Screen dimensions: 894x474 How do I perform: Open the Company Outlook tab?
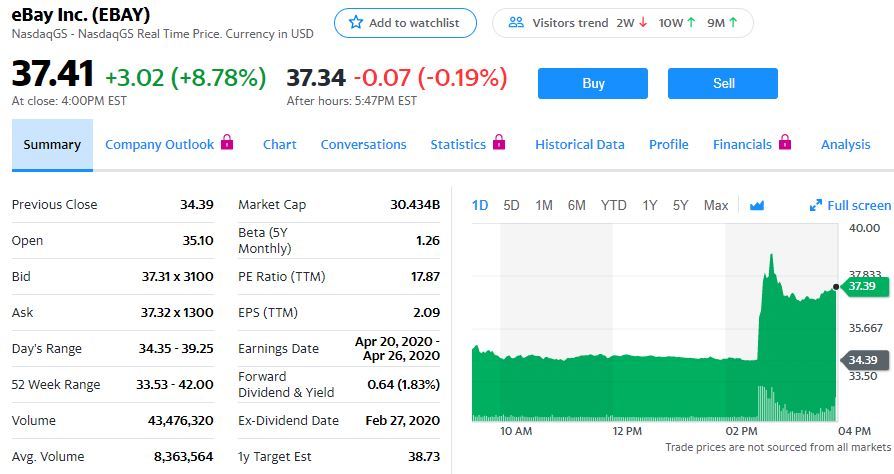[160, 145]
